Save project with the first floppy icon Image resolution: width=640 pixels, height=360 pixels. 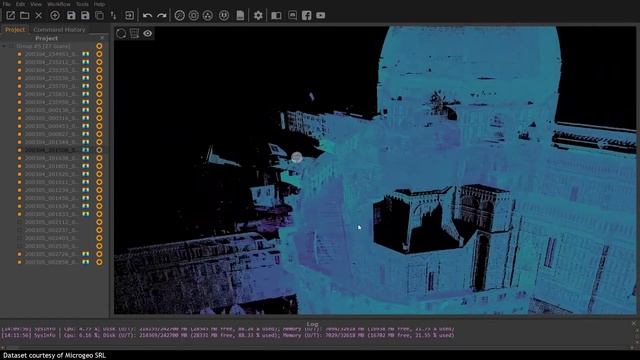coord(71,16)
